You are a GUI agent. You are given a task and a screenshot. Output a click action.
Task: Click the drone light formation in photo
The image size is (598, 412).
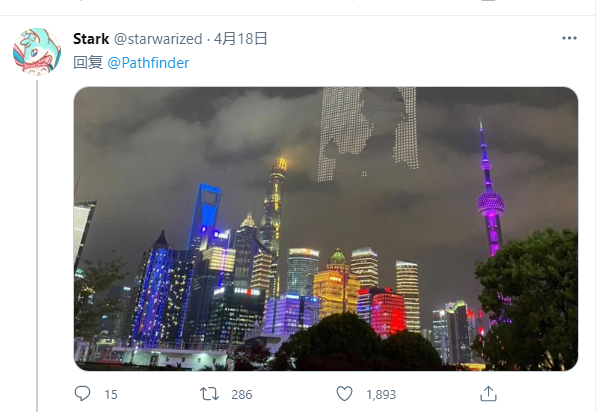point(367,134)
